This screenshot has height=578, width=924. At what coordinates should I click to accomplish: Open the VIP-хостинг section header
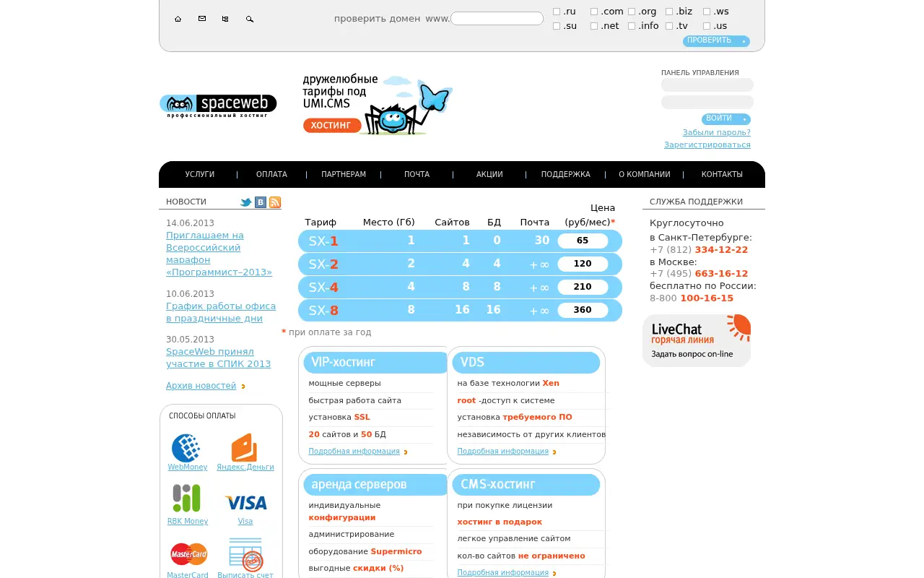click(x=377, y=363)
